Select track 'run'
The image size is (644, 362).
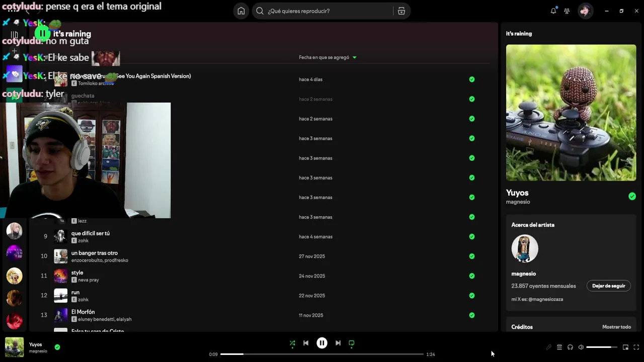pos(75,292)
